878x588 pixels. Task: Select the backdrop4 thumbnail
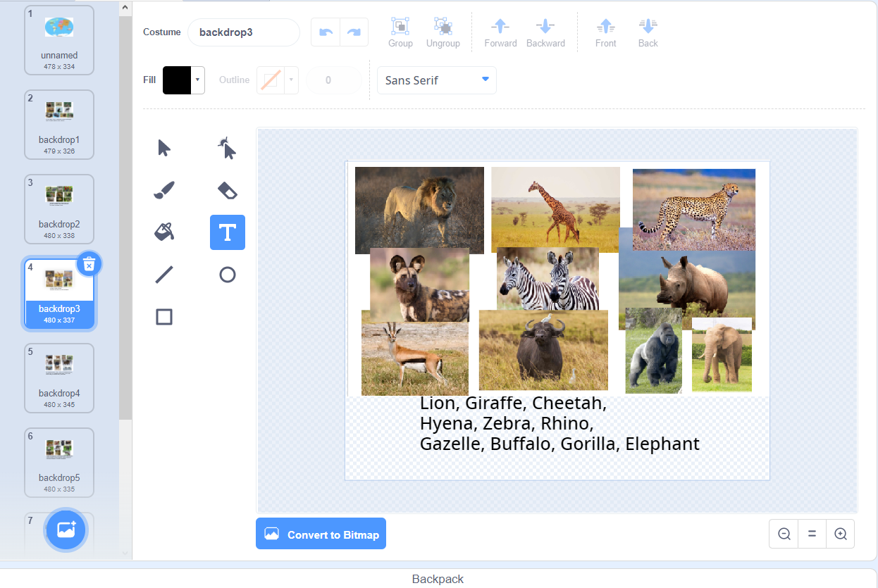(59, 378)
